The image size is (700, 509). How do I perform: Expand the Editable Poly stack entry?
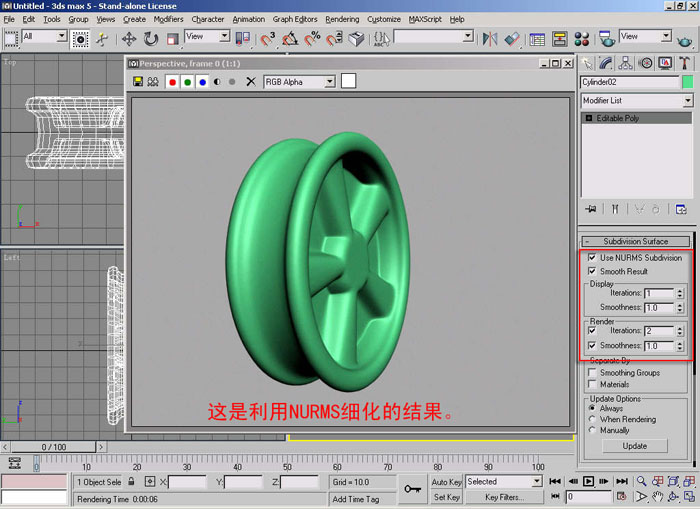click(589, 118)
